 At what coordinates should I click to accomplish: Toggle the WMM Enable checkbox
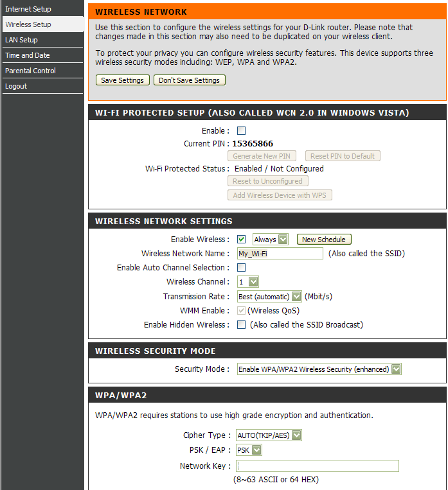(241, 311)
